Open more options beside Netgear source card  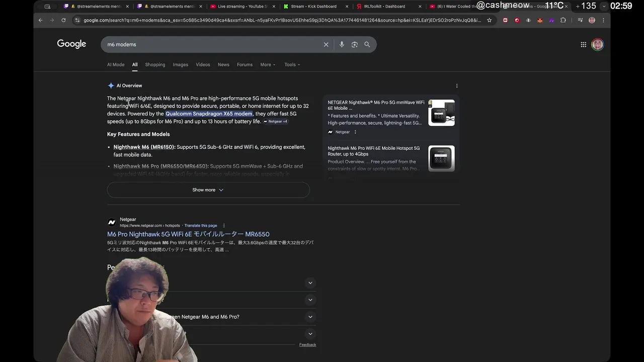click(355, 132)
